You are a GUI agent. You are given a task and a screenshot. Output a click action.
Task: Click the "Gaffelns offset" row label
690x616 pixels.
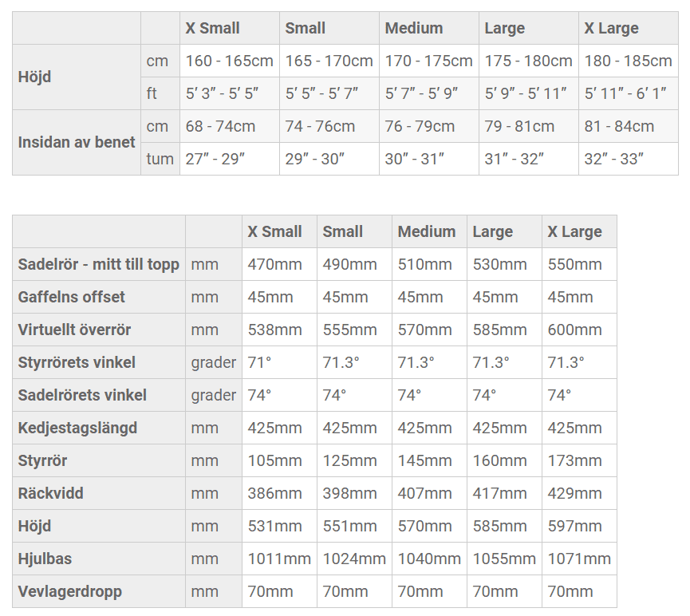click(72, 297)
